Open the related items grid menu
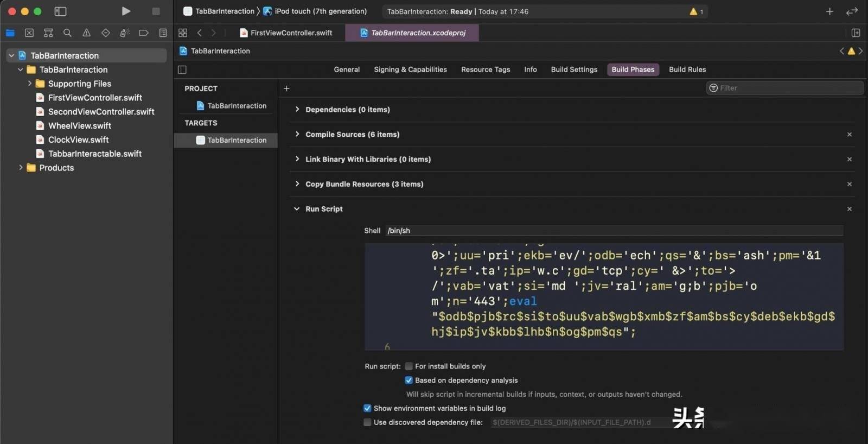This screenshot has width=868, height=444. (x=183, y=33)
